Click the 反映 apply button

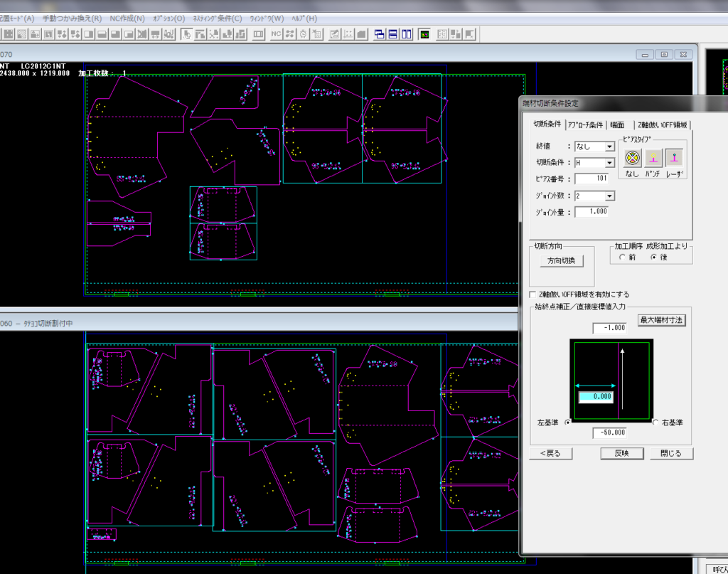[622, 454]
